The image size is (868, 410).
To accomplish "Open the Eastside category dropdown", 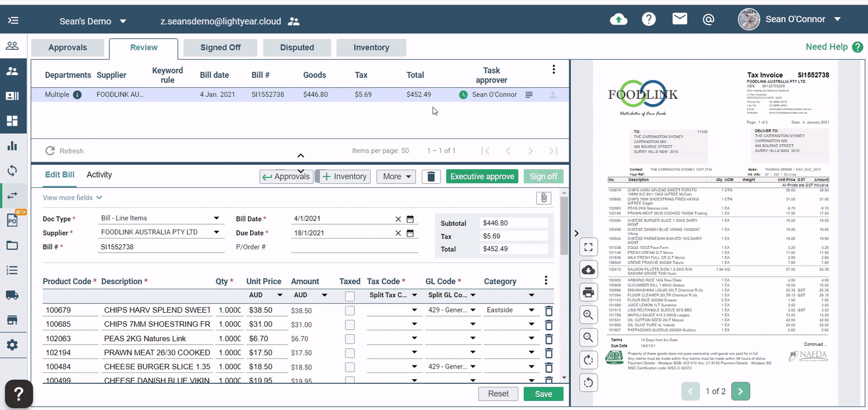I will pos(510,310).
